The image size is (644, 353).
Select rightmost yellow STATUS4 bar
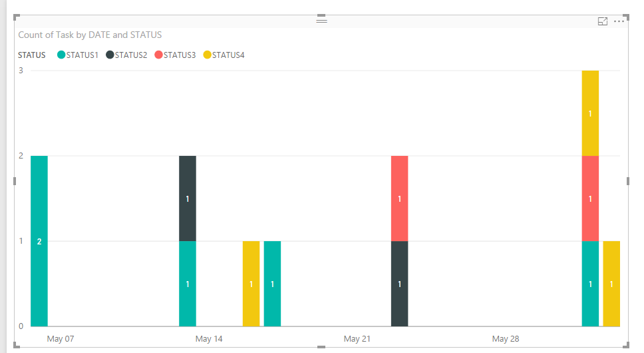(611, 284)
